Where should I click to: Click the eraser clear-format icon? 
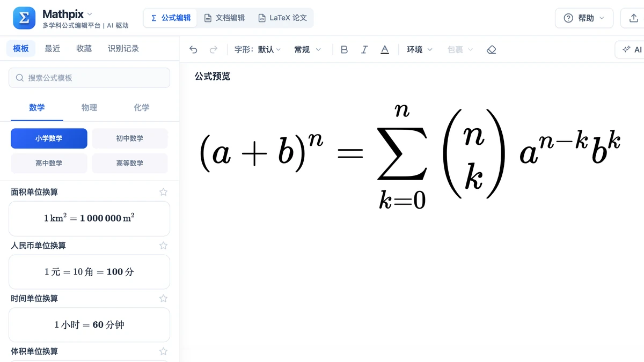click(491, 50)
